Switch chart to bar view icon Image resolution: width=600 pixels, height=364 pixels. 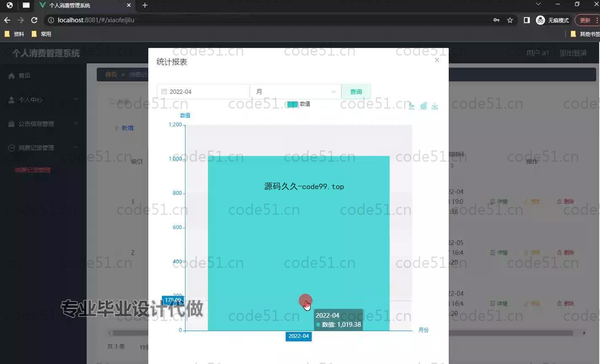(x=423, y=106)
